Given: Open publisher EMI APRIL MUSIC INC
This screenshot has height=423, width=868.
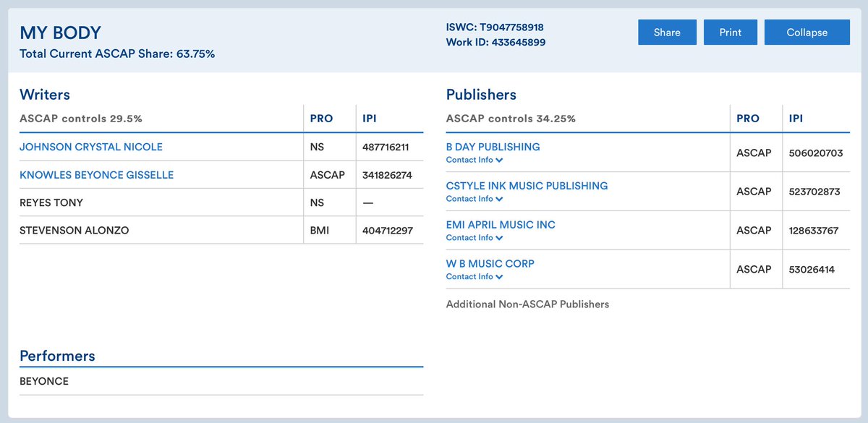Looking at the screenshot, I should [x=501, y=224].
